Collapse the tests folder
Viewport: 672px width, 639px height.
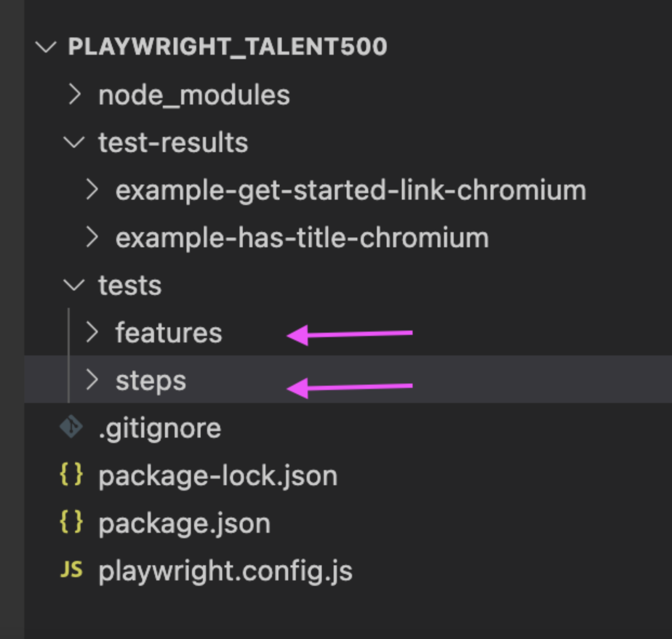(x=75, y=285)
